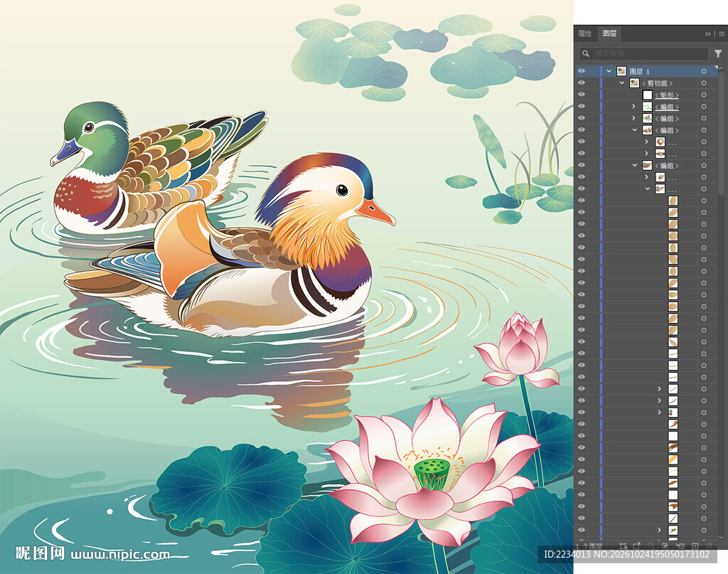The height and width of the screenshot is (574, 728).
Task: Click the Create New Sublayer icon
Action: point(680,546)
